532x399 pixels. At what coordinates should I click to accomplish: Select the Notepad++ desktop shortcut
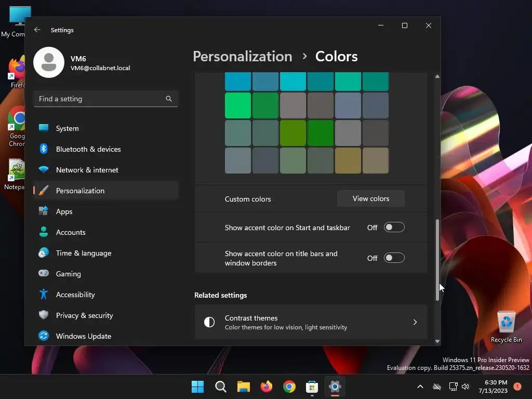(14, 175)
